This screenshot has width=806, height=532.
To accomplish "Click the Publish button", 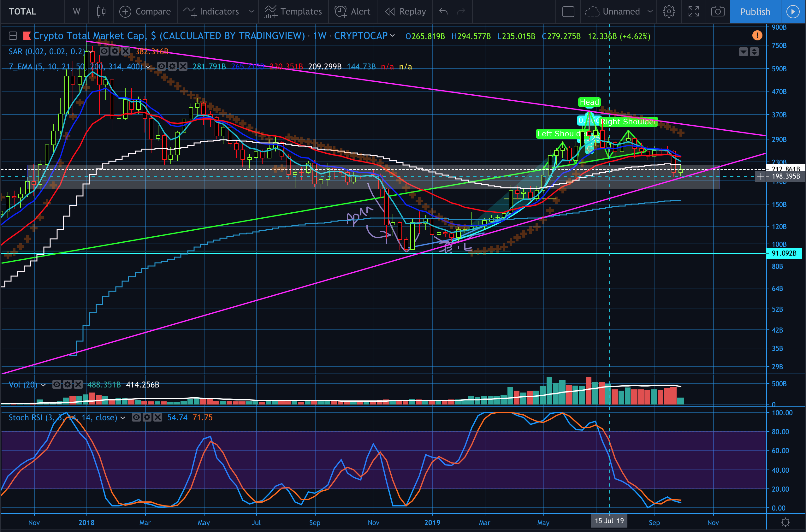I will [x=755, y=12].
